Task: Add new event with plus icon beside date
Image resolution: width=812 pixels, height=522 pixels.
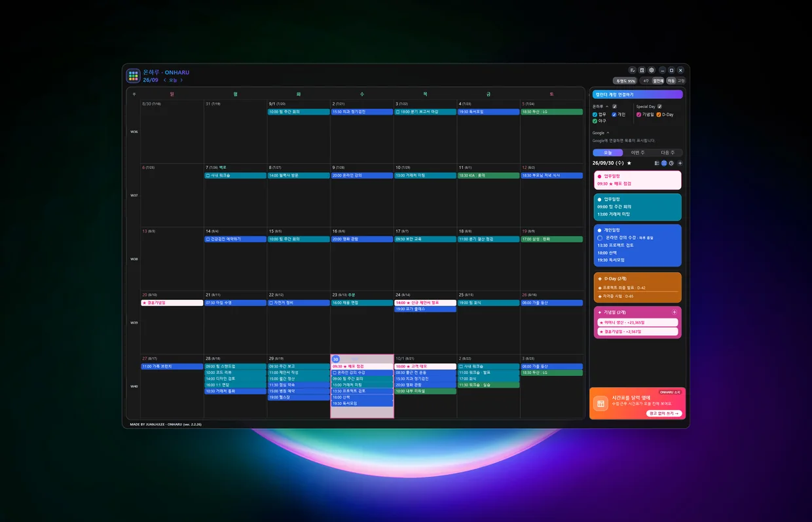Action: point(680,163)
